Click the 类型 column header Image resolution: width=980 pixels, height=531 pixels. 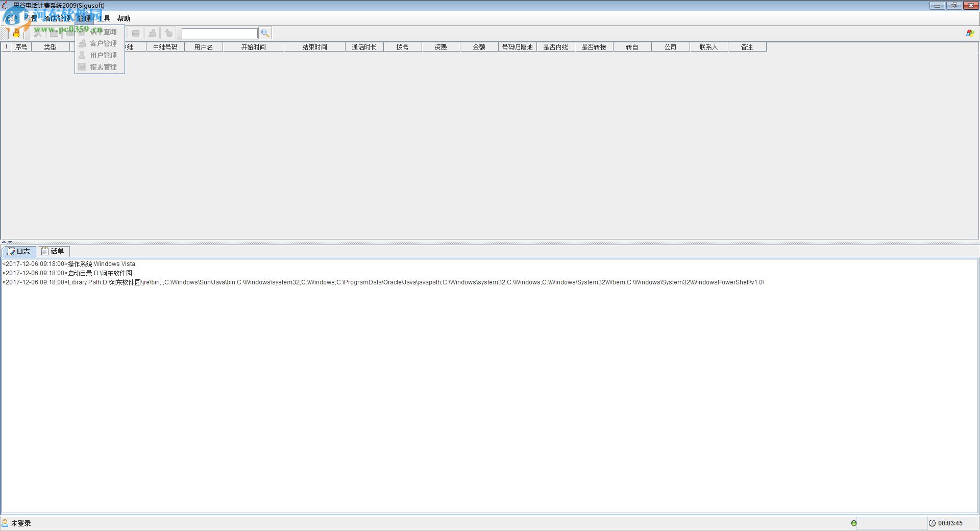pyautogui.click(x=50, y=47)
